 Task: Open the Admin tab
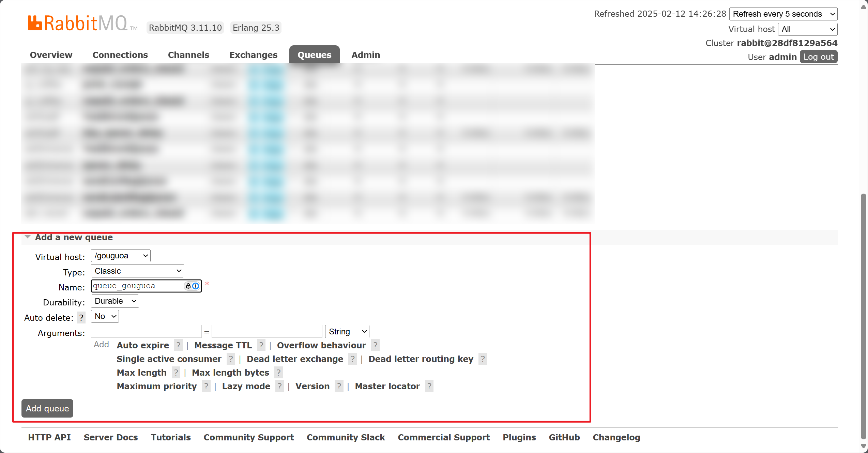(365, 55)
